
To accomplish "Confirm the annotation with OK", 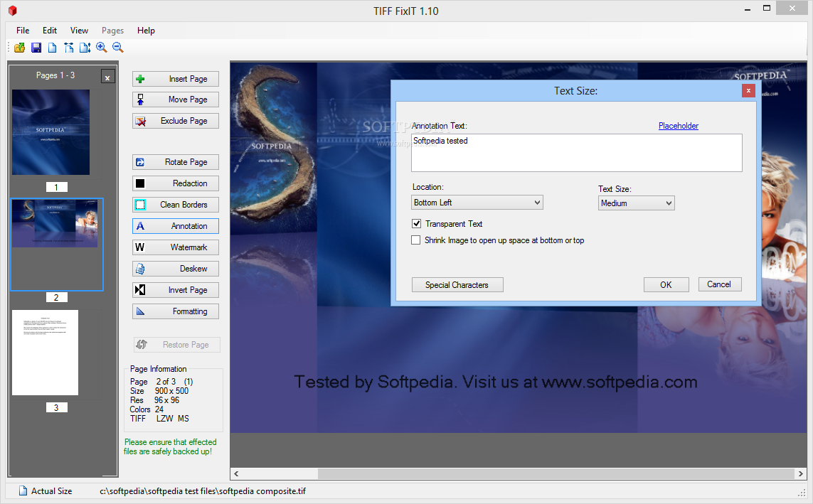I will tap(666, 285).
